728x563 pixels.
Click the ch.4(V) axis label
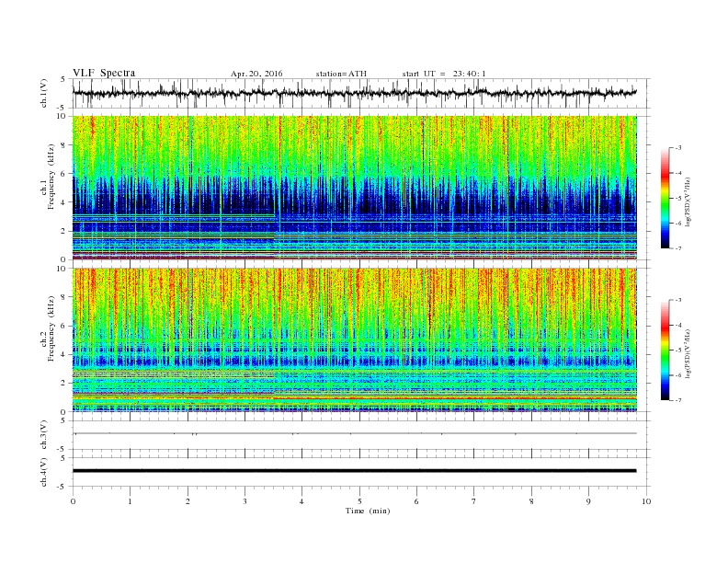pyautogui.click(x=44, y=473)
